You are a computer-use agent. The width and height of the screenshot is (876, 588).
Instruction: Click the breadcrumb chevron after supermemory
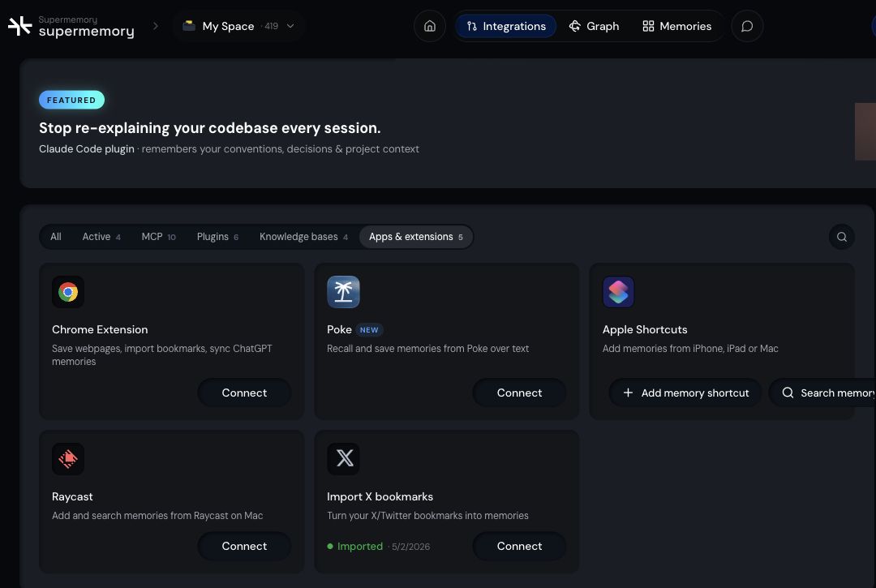155,26
